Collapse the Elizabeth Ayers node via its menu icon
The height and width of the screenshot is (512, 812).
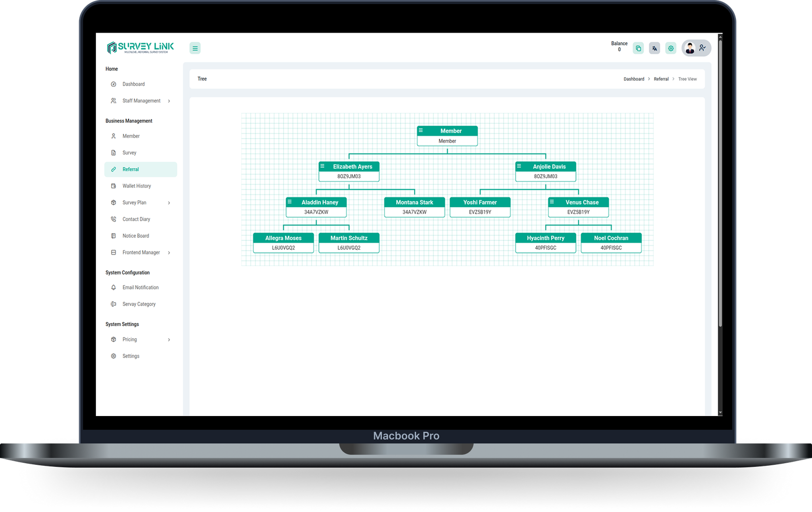pyautogui.click(x=323, y=166)
